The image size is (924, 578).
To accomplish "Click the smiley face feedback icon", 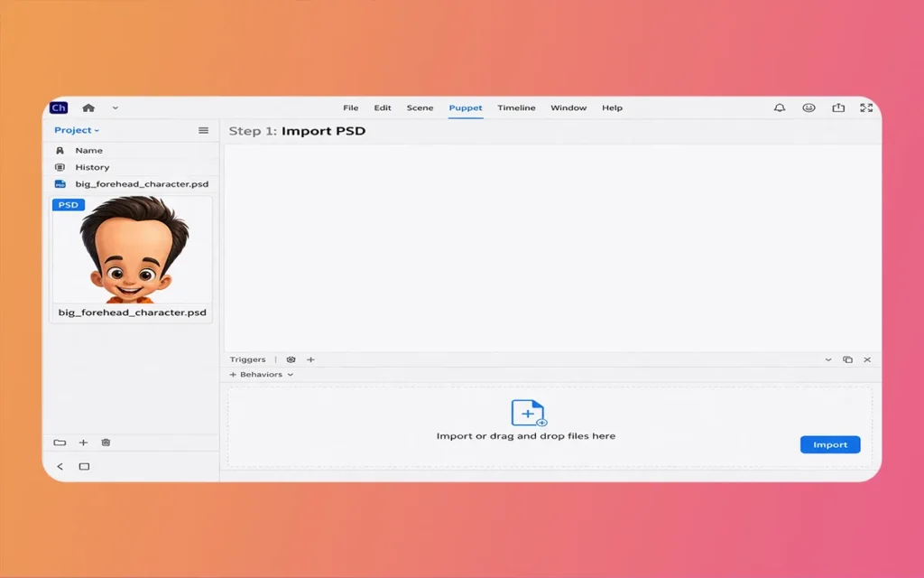I will pos(809,107).
